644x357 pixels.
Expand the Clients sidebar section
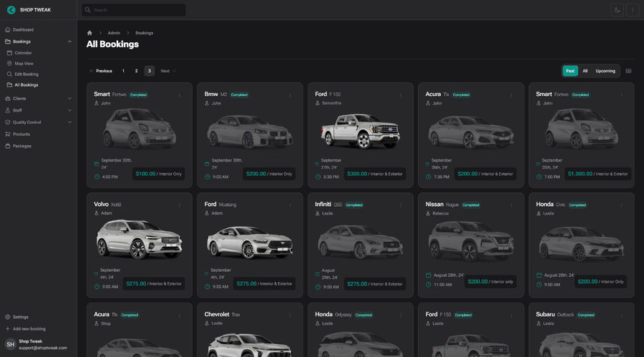click(x=69, y=98)
